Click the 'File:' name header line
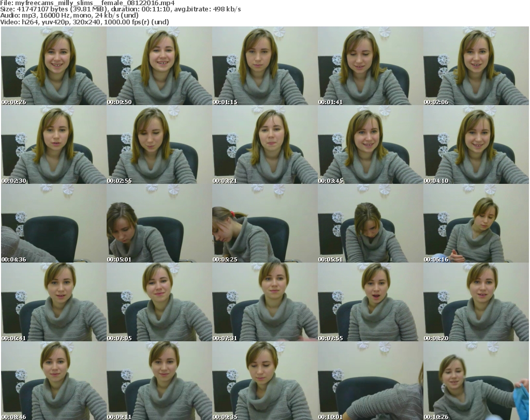Image resolution: width=530 pixels, height=420 pixels. tap(87, 3)
